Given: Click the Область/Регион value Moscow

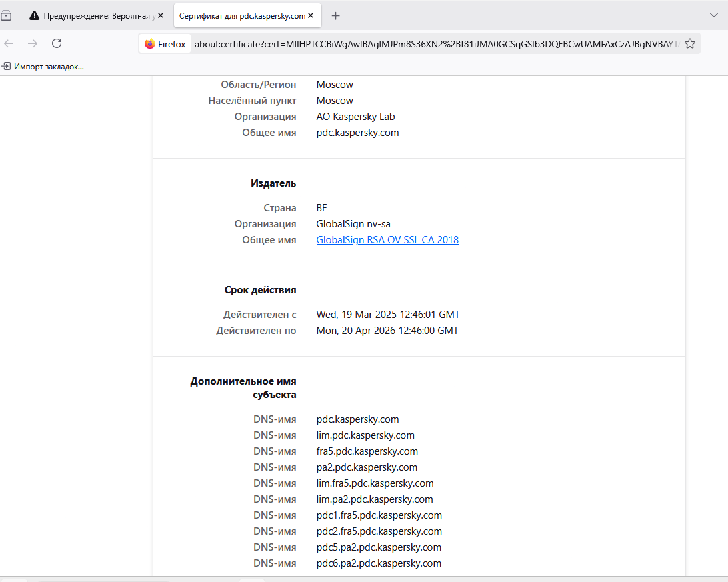Looking at the screenshot, I should tap(335, 85).
